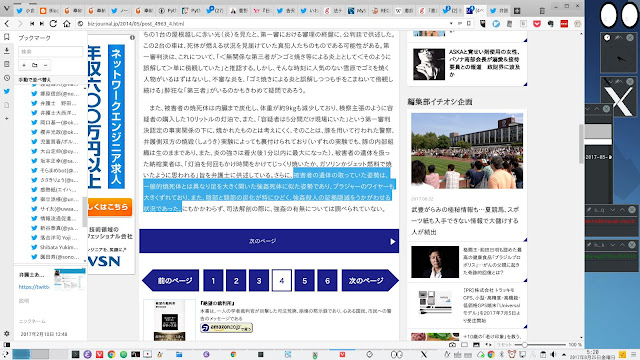This screenshot has height=360, width=640.
Task: Open page 5 of the article
Action: pos(304,280)
